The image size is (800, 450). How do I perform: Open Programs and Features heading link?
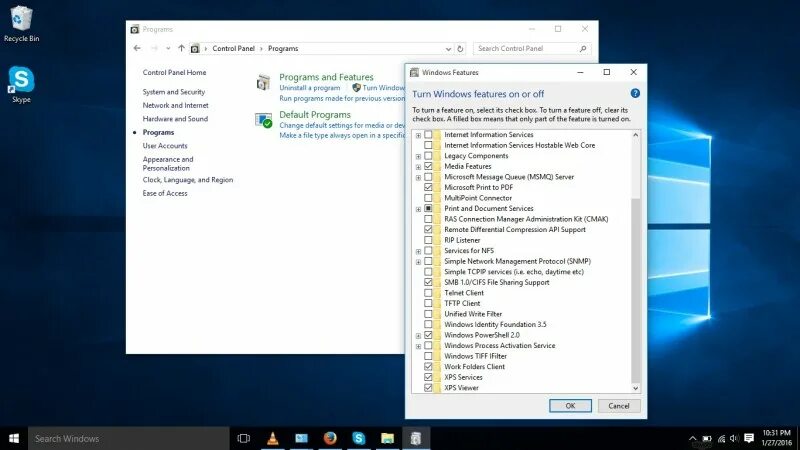326,77
